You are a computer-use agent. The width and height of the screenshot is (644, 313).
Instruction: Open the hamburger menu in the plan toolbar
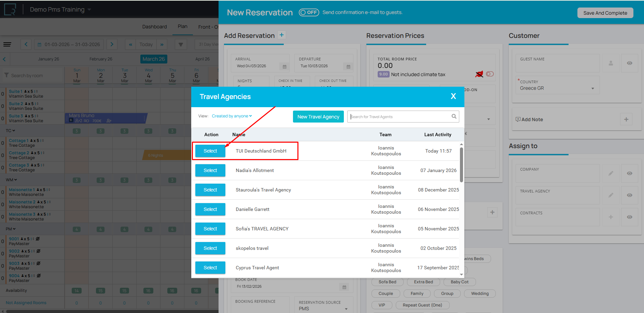(7, 44)
